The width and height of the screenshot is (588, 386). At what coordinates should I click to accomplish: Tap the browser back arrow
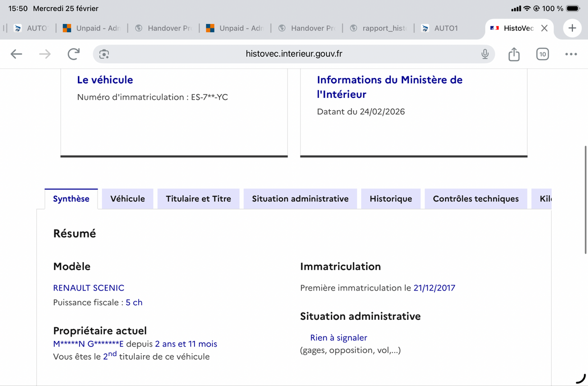pos(17,54)
